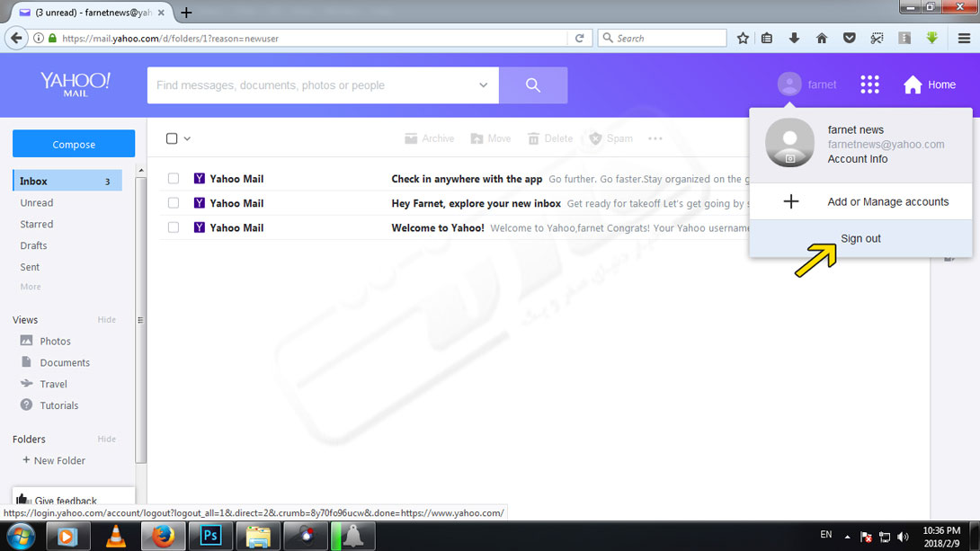Image resolution: width=980 pixels, height=551 pixels.
Task: Tick checkbox for Check in anywhere email
Action: pos(174,179)
